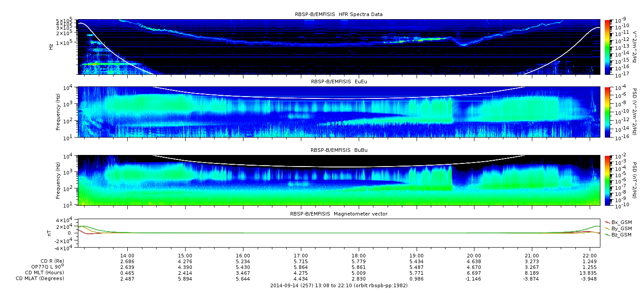The height and width of the screenshot is (293, 644).
Task: Click the CD MLT (Hours) row label
Action: point(44,273)
